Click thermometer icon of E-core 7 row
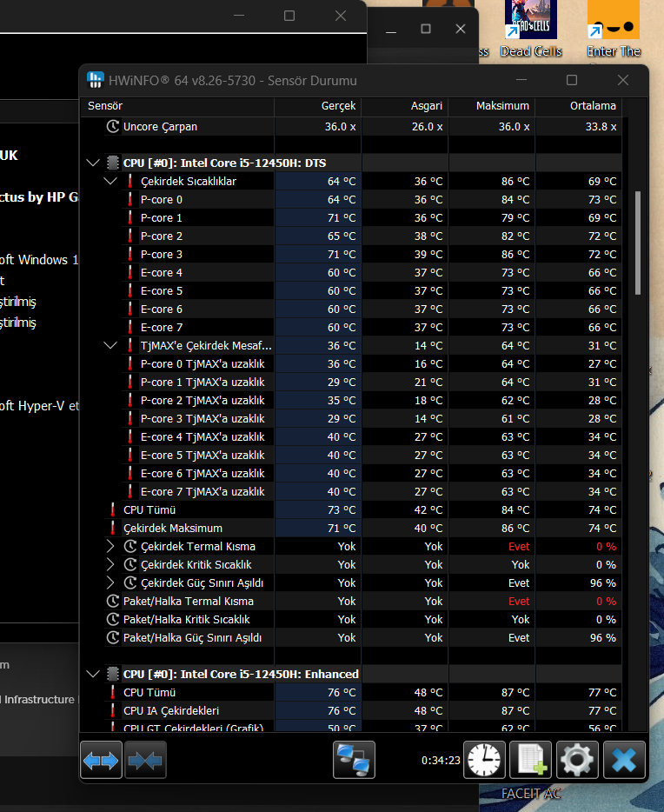This screenshot has width=664, height=812. (129, 327)
